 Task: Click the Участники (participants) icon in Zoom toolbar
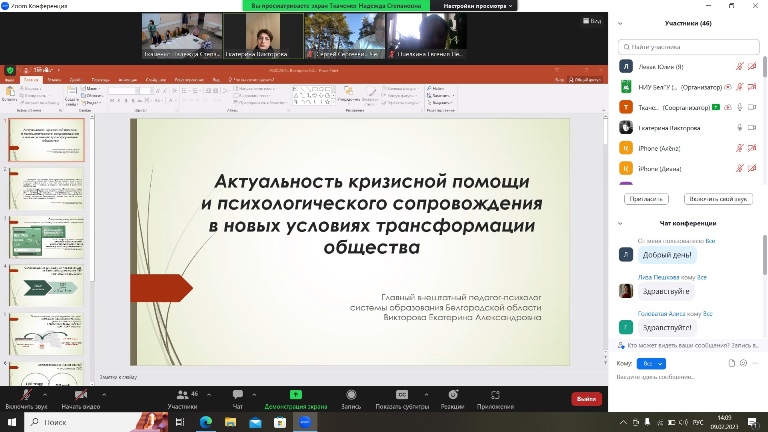point(182,396)
